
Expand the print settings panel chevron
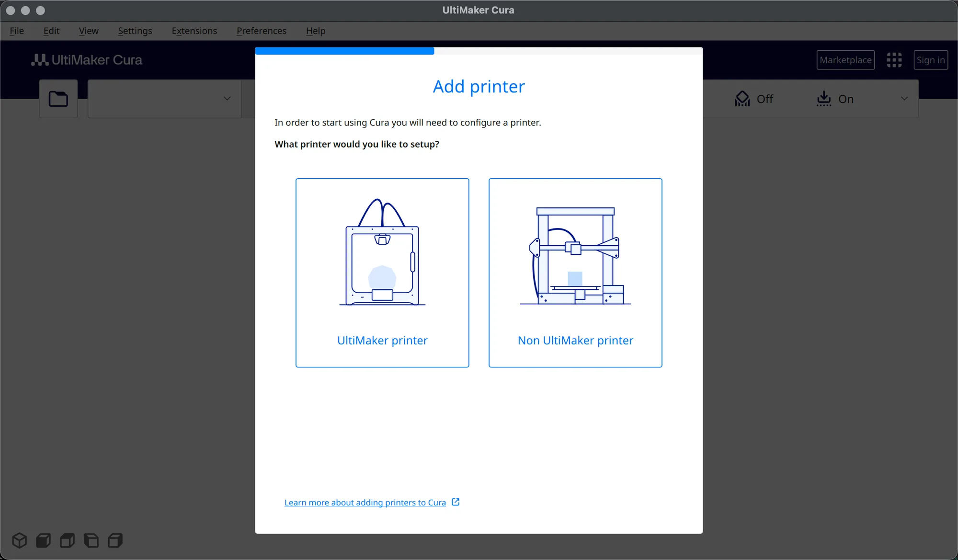904,99
